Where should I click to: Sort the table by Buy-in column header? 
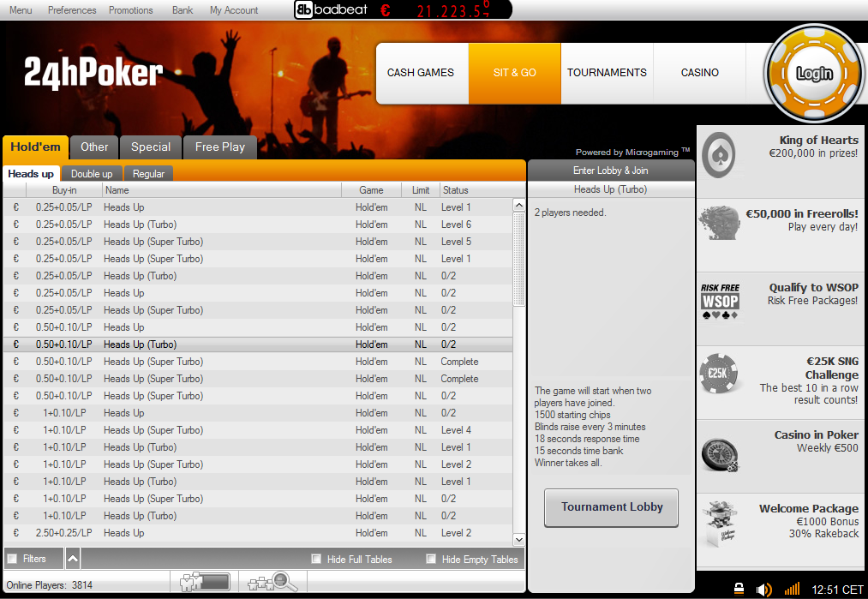64,190
